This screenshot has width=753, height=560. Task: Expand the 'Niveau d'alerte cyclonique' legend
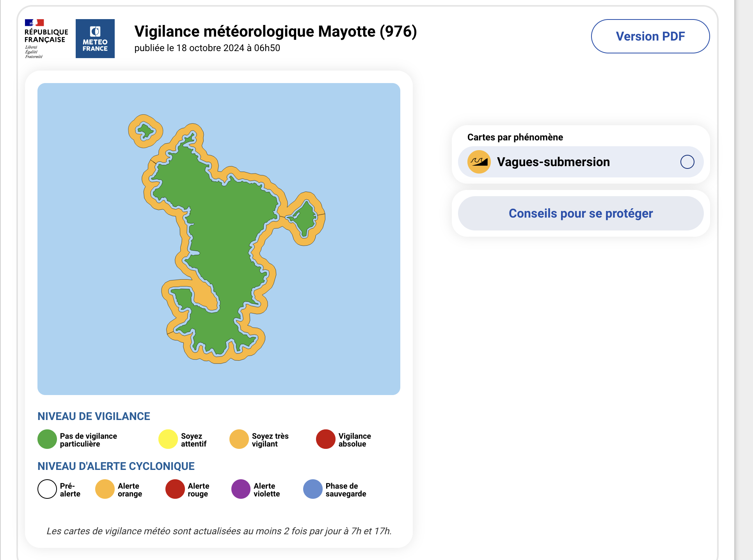(116, 466)
